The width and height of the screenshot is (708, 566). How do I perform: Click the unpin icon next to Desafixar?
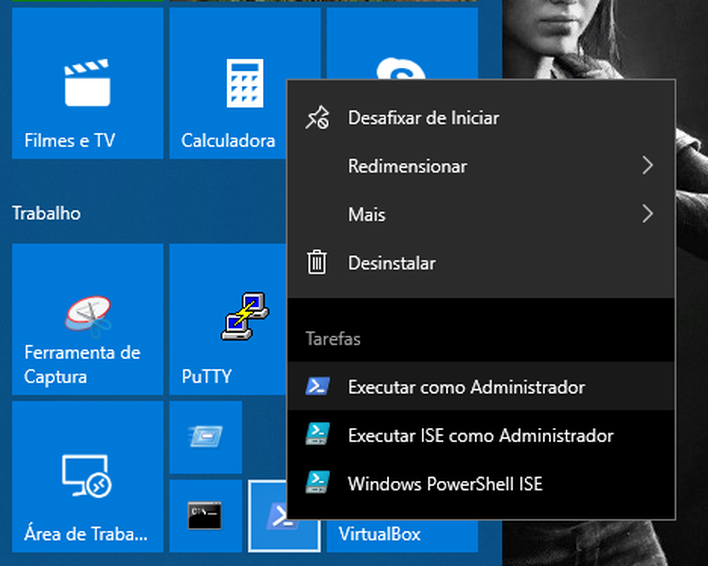coord(317,118)
